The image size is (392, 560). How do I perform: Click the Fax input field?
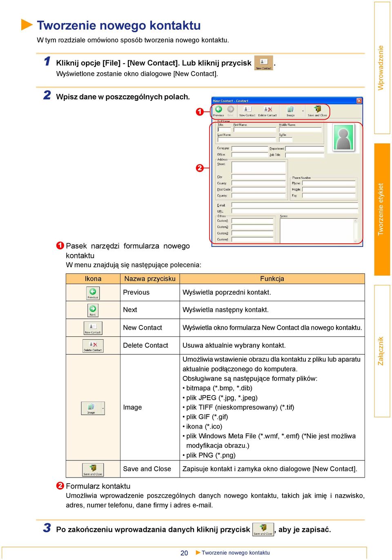point(329,196)
